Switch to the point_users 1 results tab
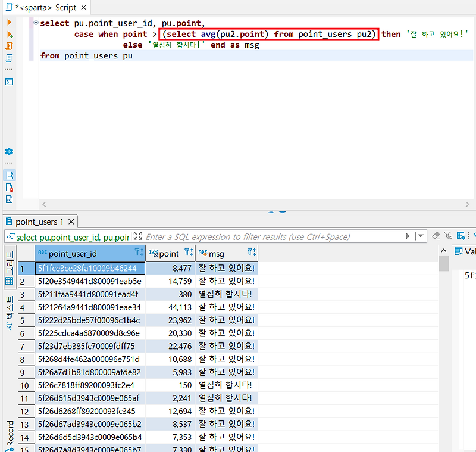This screenshot has height=452, width=476. (x=39, y=222)
